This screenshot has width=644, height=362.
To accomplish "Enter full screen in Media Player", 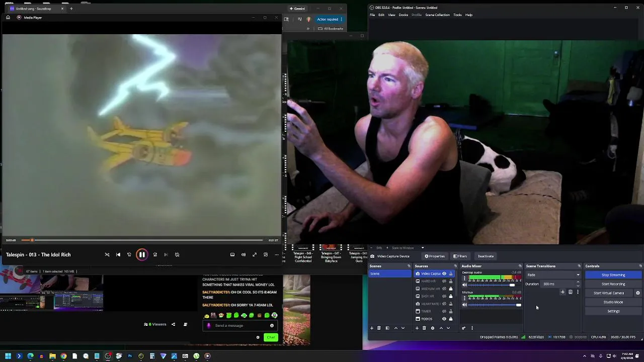I will 255,254.
